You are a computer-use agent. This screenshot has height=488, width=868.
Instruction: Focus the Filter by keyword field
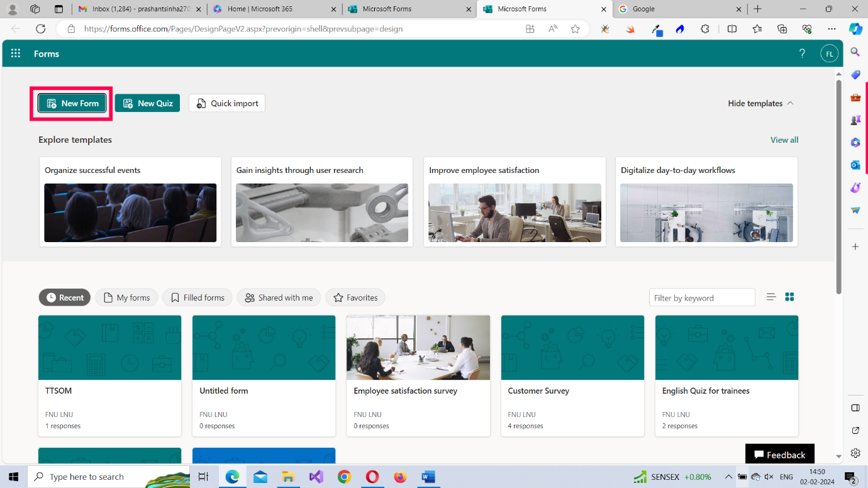[702, 297]
